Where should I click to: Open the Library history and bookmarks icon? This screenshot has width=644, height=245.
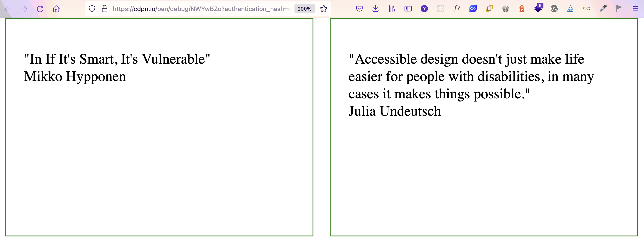tap(392, 9)
